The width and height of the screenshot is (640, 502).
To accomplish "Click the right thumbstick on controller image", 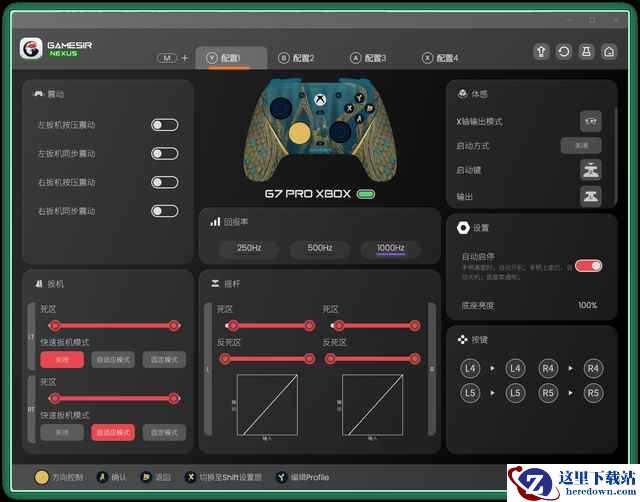I will tap(340, 131).
